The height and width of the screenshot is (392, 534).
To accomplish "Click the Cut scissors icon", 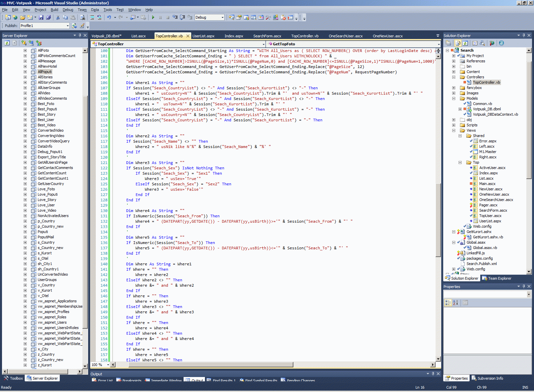I will [58, 17].
